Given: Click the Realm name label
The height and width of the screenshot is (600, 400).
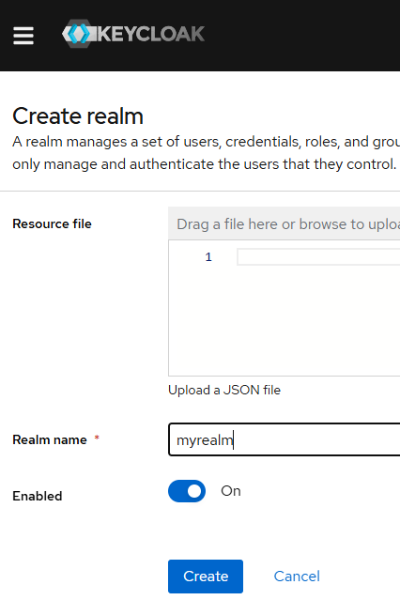Looking at the screenshot, I should pyautogui.click(x=50, y=440).
